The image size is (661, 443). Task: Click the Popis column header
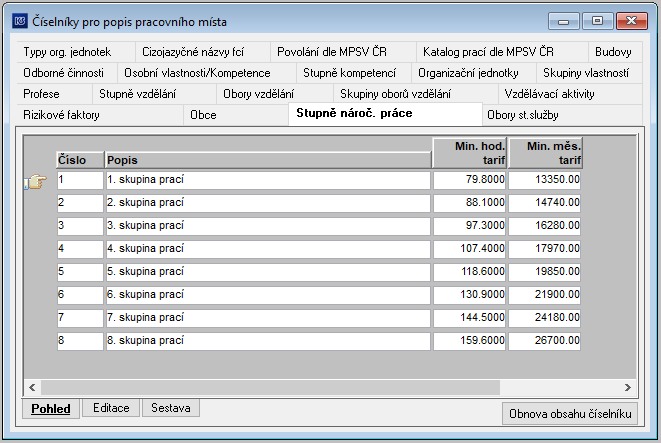coord(269,160)
